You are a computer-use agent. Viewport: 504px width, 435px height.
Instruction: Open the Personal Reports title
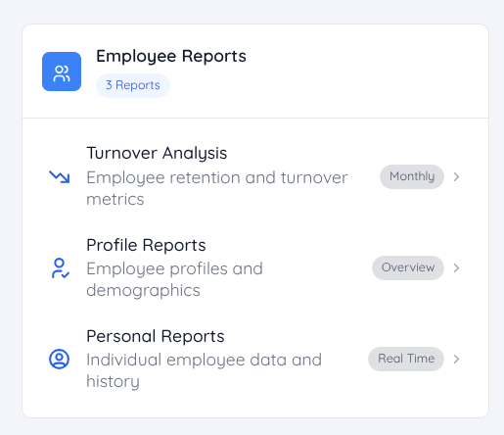(x=156, y=336)
